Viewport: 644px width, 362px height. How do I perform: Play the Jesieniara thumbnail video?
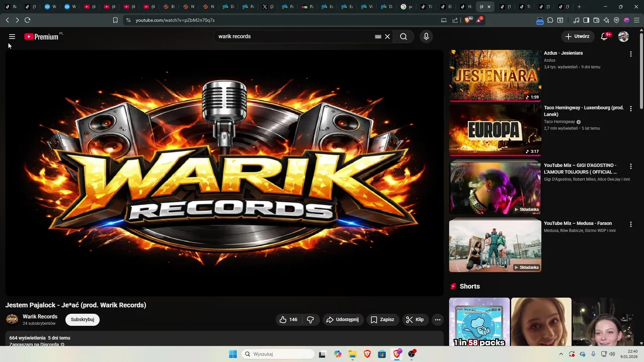pos(495,75)
